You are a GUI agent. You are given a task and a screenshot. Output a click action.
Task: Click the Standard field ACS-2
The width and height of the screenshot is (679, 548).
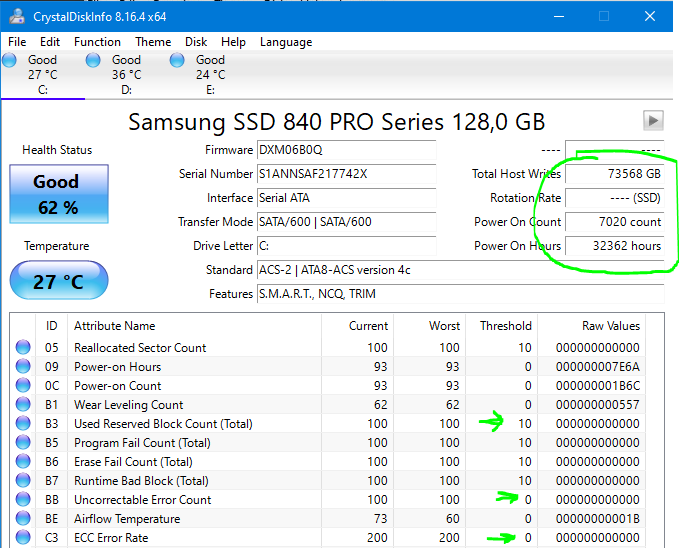[x=460, y=270]
